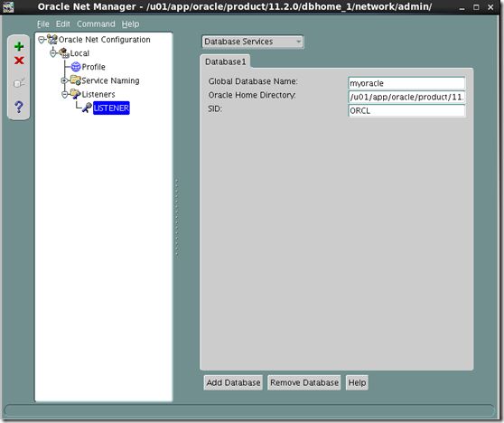
Task: Click the Profile globe icon
Action: [76, 67]
